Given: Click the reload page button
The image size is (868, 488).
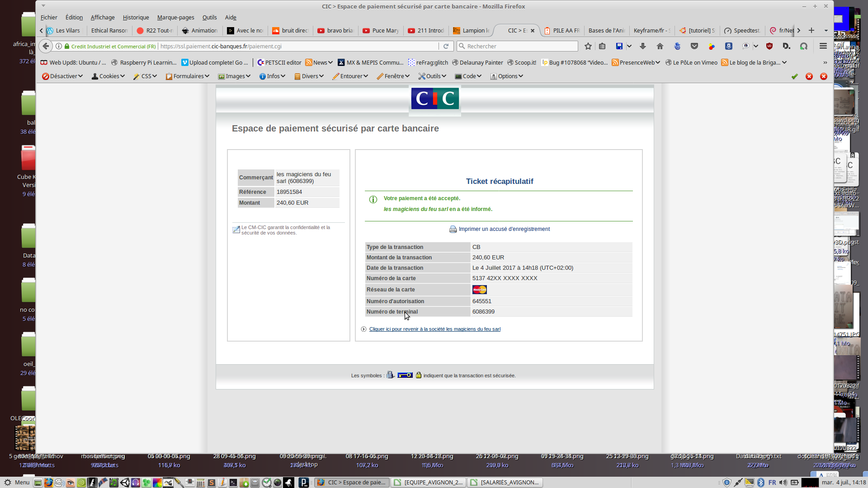Looking at the screenshot, I should [x=446, y=46].
